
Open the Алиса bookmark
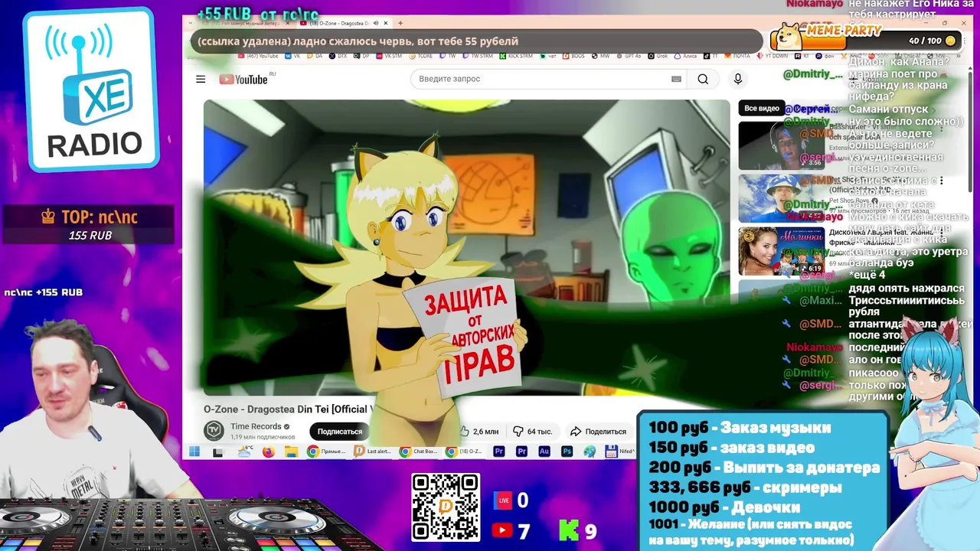coord(684,56)
